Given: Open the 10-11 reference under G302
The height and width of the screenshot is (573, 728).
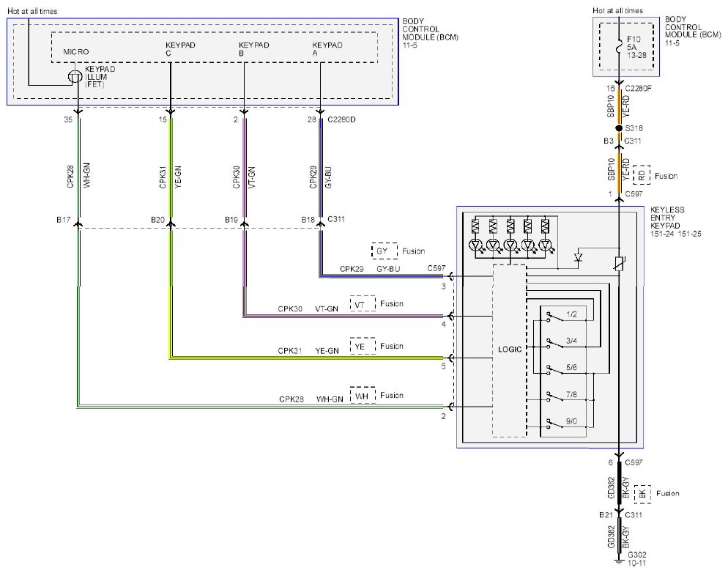Looking at the screenshot, I should click(x=636, y=563).
